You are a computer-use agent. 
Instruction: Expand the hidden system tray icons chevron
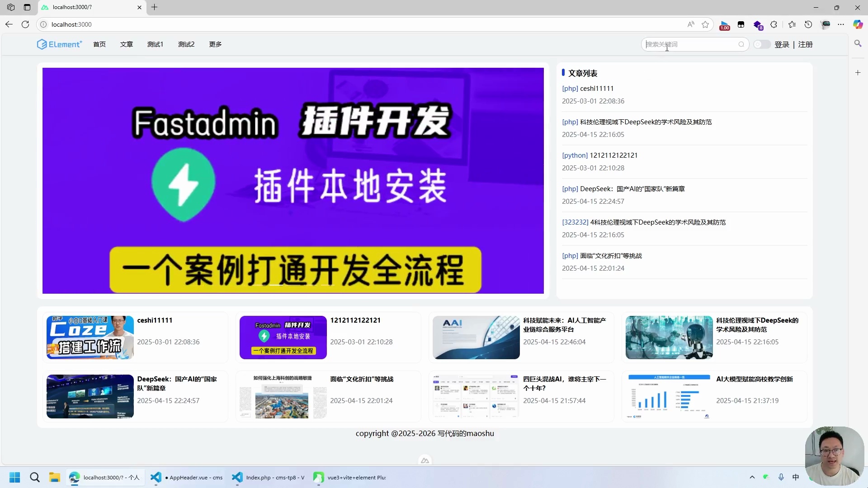pyautogui.click(x=752, y=477)
